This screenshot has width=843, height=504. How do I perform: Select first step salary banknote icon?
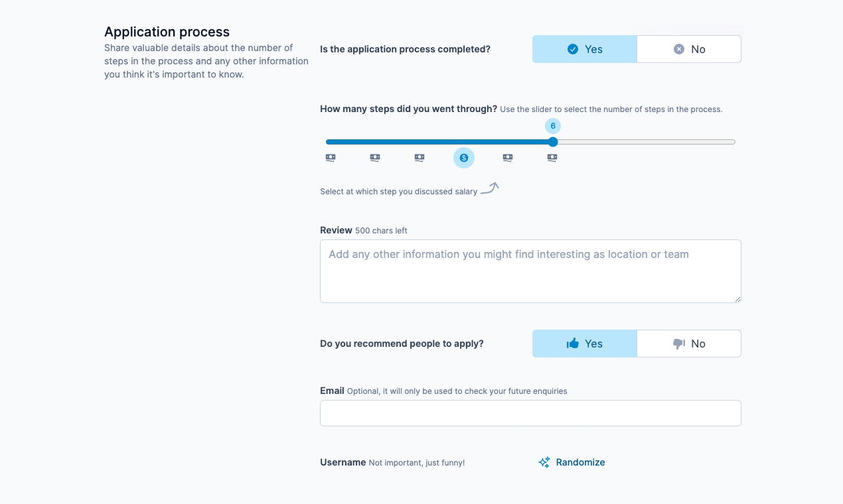point(331,158)
